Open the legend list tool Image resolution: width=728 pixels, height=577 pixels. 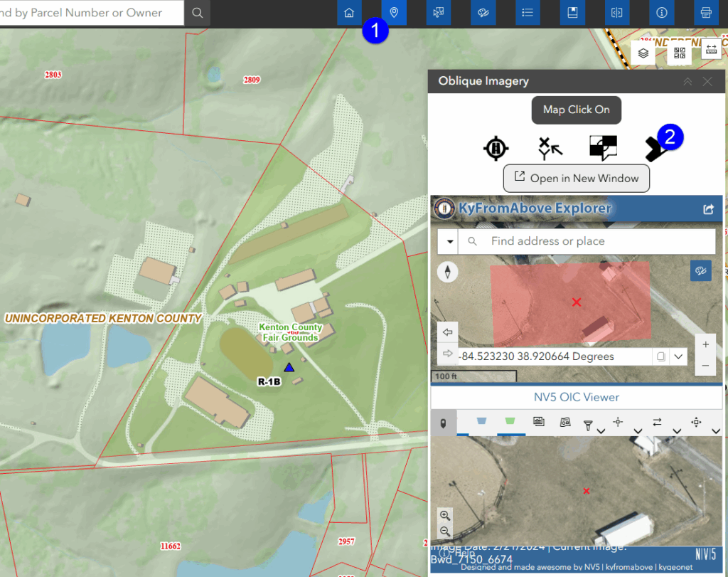[528, 12]
